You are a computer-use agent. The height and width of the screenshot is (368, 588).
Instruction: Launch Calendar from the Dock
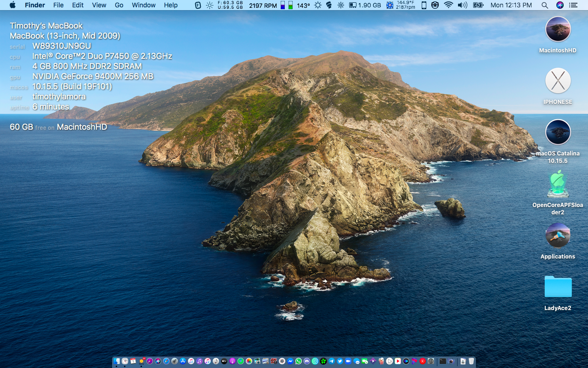[133, 361]
